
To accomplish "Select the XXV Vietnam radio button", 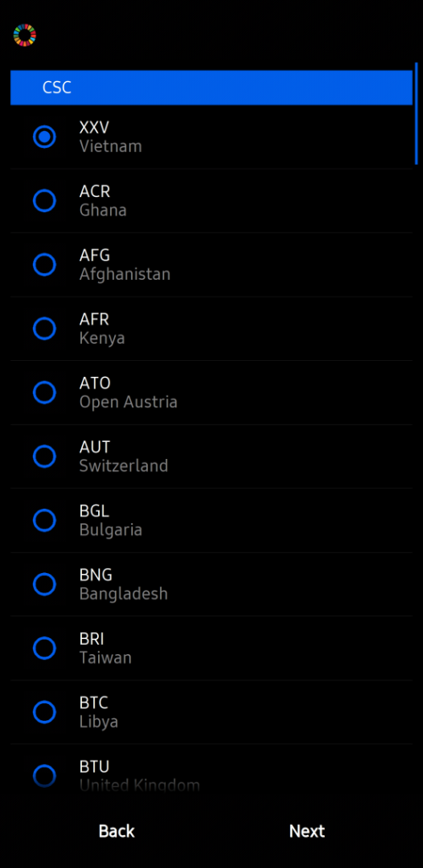I will [x=44, y=137].
